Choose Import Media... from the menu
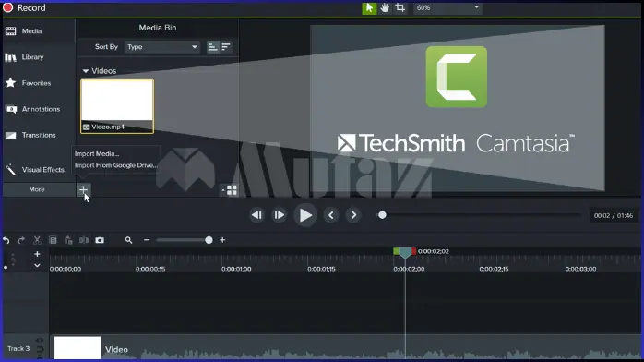 (97, 153)
